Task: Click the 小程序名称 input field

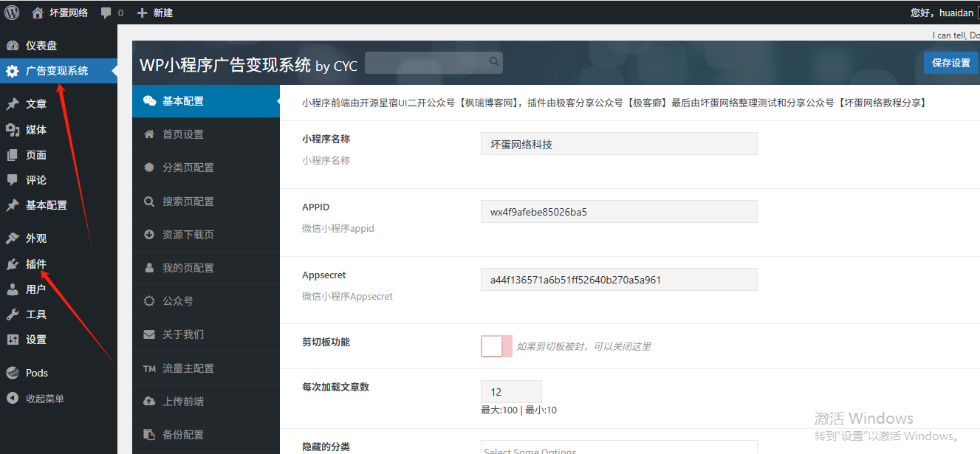Action: 619,144
